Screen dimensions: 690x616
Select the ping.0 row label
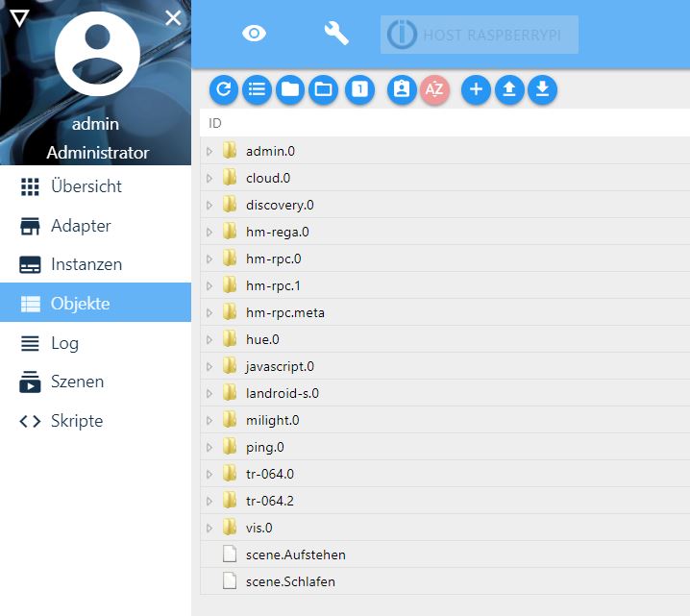pos(265,448)
